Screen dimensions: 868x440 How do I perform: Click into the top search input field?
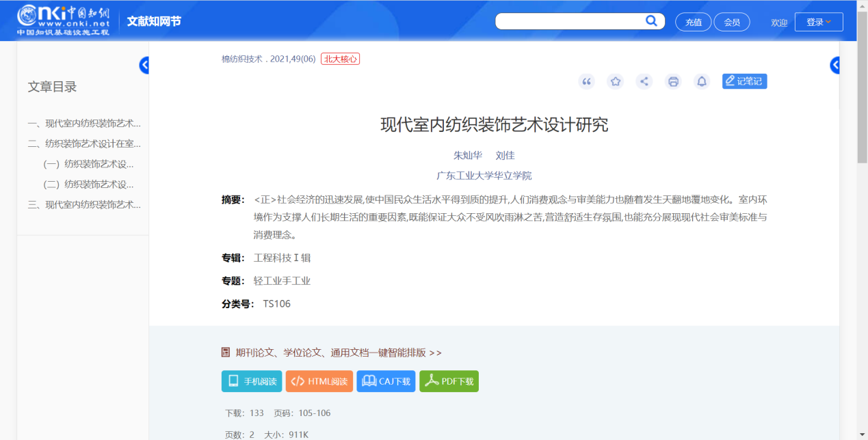click(x=569, y=21)
